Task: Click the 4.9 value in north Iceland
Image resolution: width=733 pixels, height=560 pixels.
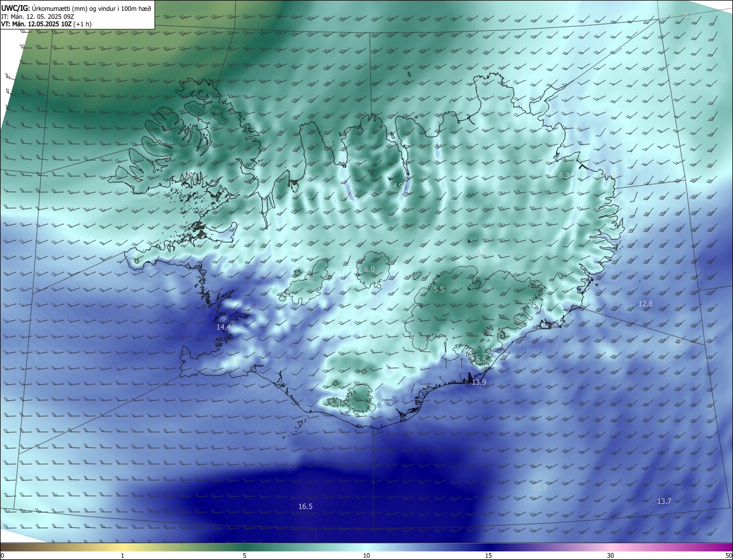Action: tap(397, 186)
